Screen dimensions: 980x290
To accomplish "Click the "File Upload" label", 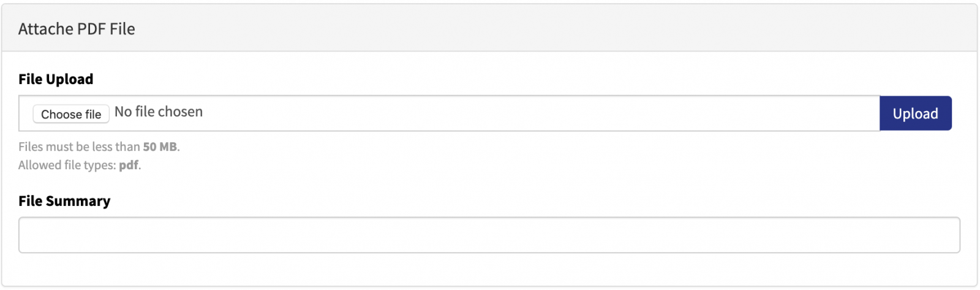I will click(56, 79).
